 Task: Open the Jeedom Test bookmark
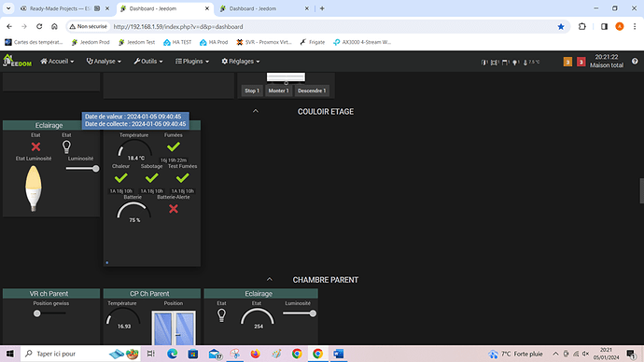coord(136,42)
